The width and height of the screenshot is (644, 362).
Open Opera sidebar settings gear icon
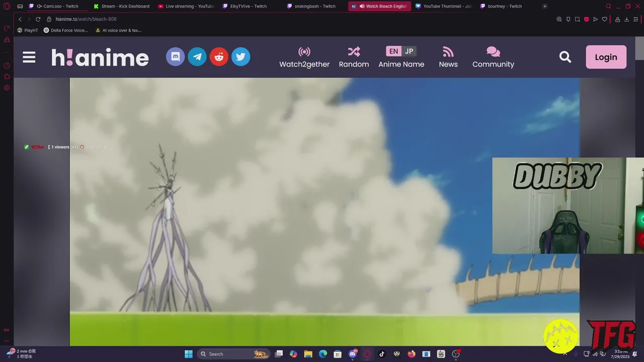[x=7, y=87]
